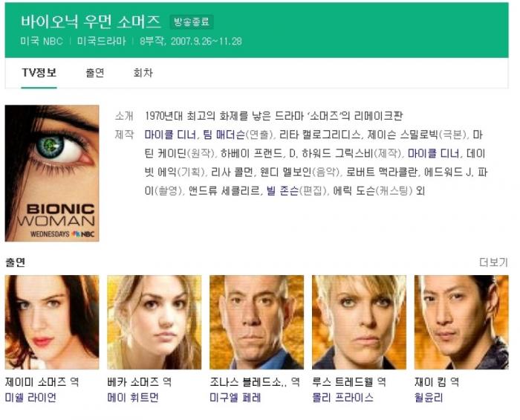Click the 마이클 디너 producer link
Image resolution: width=520 pixels, height=420 pixels.
[x=433, y=153]
